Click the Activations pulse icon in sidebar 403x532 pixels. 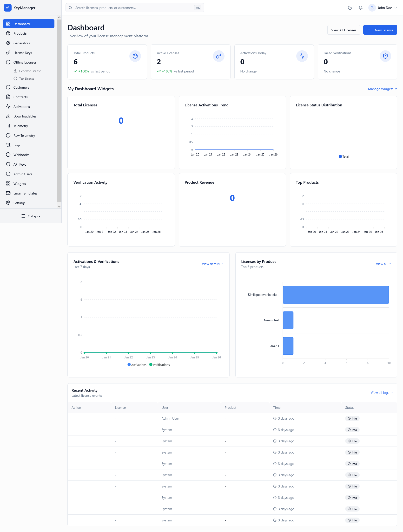coord(8,106)
